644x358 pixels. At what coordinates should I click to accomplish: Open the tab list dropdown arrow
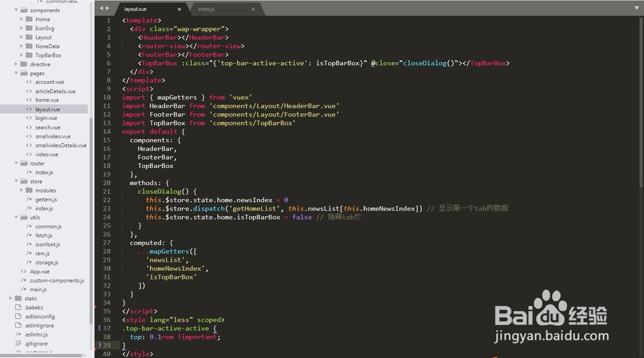(x=637, y=8)
